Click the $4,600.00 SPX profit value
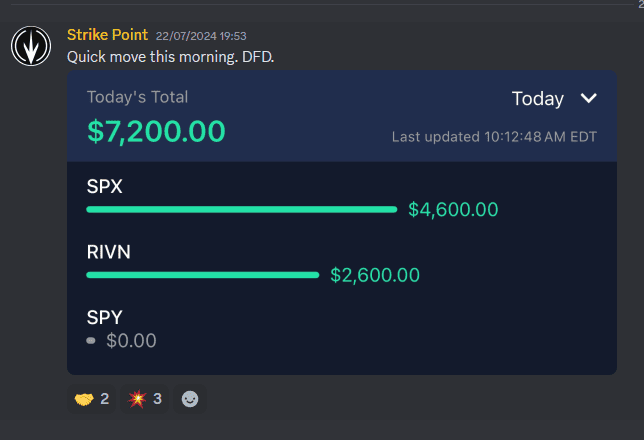 click(453, 210)
